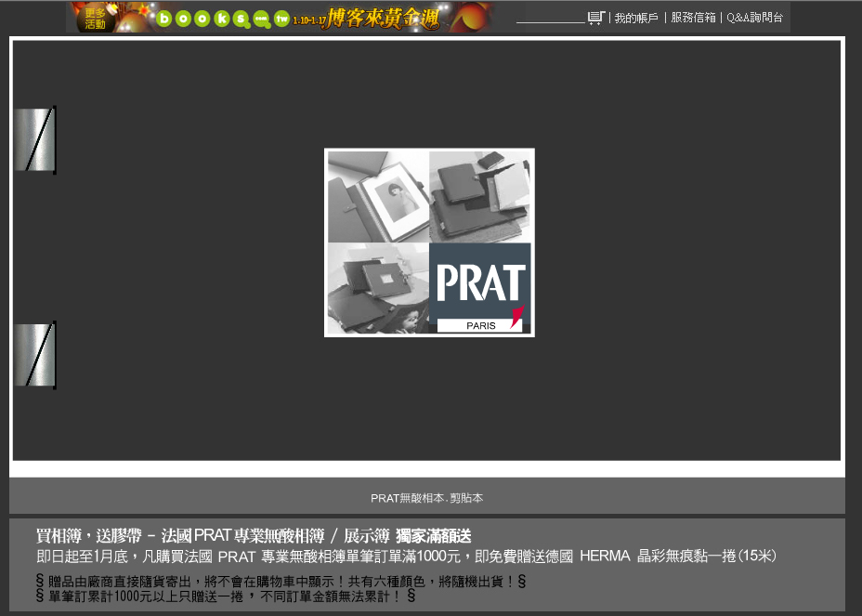Visit the Q&A詢問台 help link
The width and height of the screenshot is (862, 616).
(754, 18)
